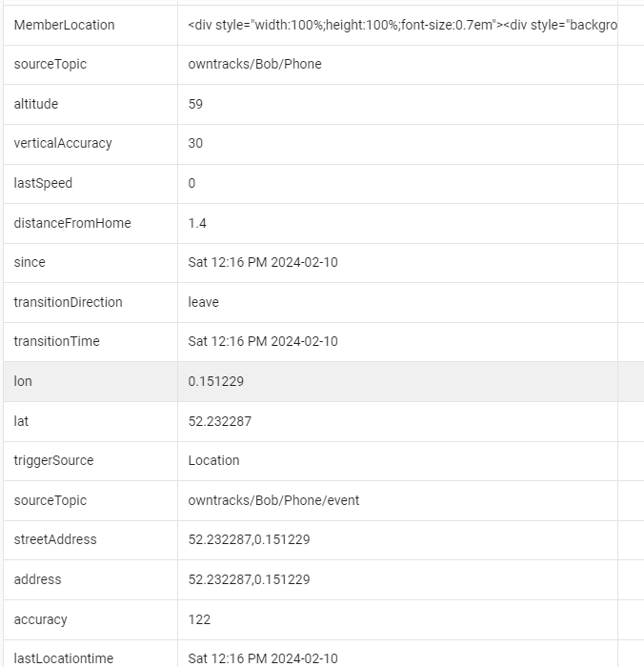Select the lastSpeed row label
The image size is (644, 667).
[43, 183]
